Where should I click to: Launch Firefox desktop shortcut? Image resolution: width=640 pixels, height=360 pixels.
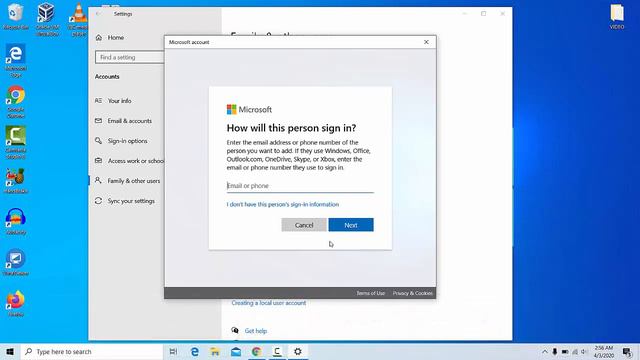pos(16,304)
